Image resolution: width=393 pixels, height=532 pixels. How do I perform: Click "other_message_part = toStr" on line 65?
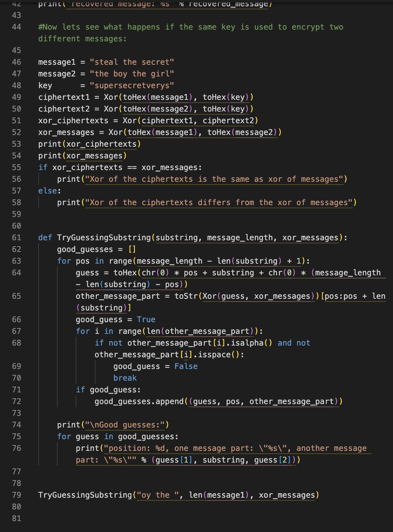coord(137,296)
